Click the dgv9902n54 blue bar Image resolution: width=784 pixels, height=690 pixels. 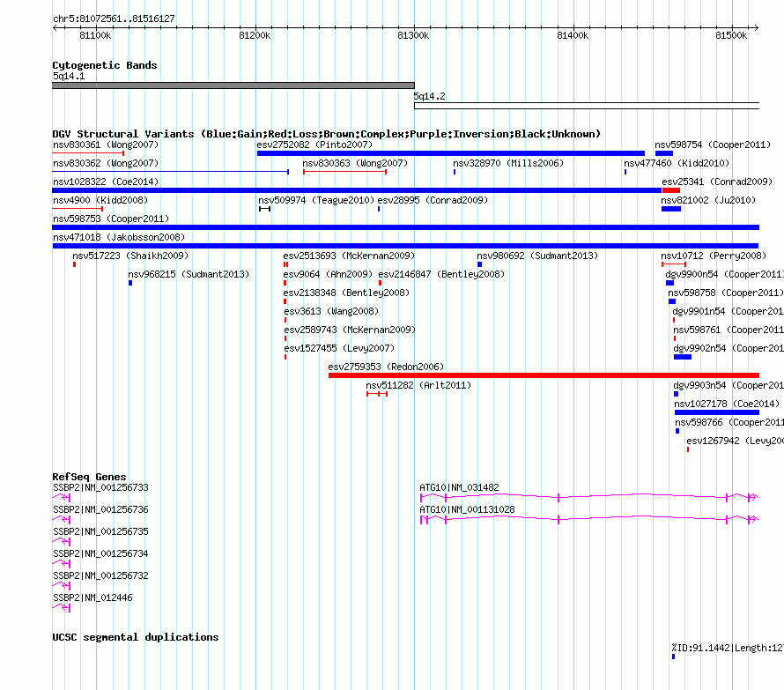tap(683, 357)
